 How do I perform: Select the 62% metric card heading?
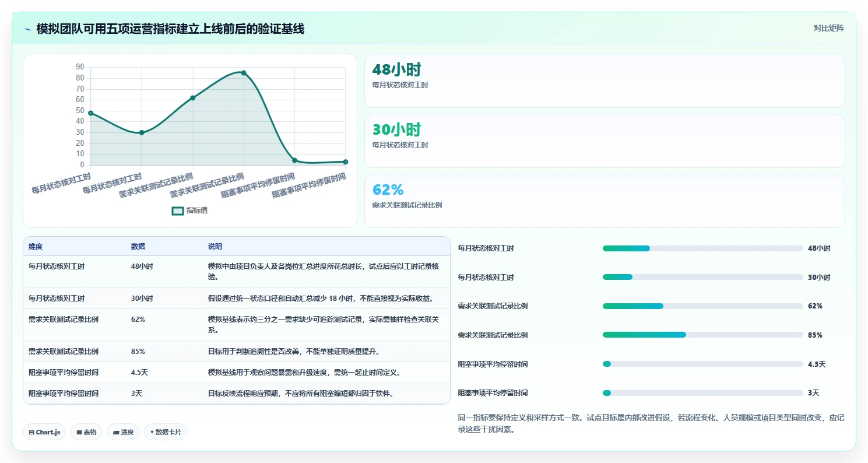tap(388, 190)
